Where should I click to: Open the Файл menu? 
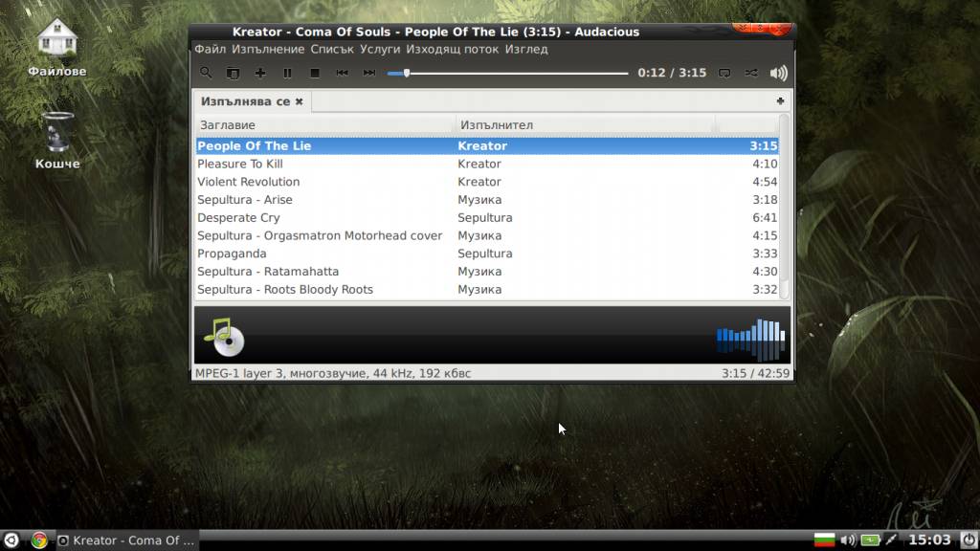(x=210, y=50)
